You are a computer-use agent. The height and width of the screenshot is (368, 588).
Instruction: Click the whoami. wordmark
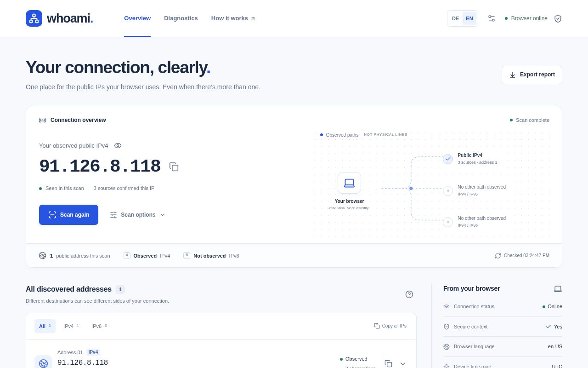pyautogui.click(x=70, y=18)
